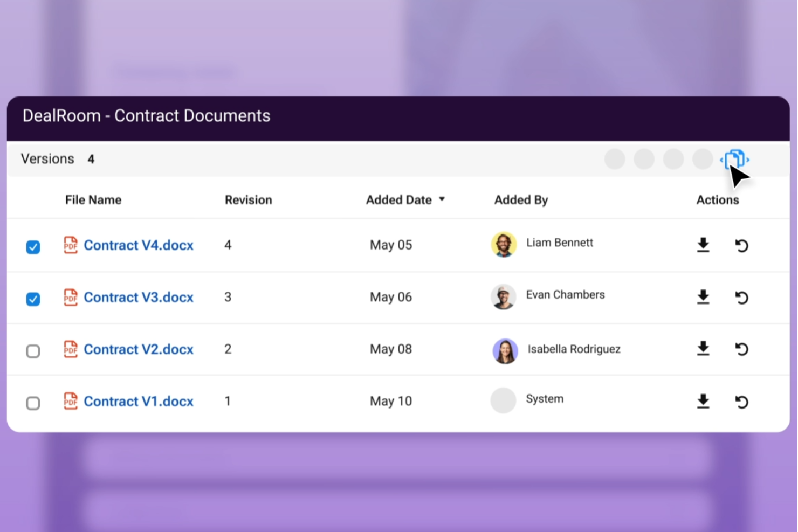Click the System placeholder avatar
Screen dimensions: 798x532
(503, 400)
